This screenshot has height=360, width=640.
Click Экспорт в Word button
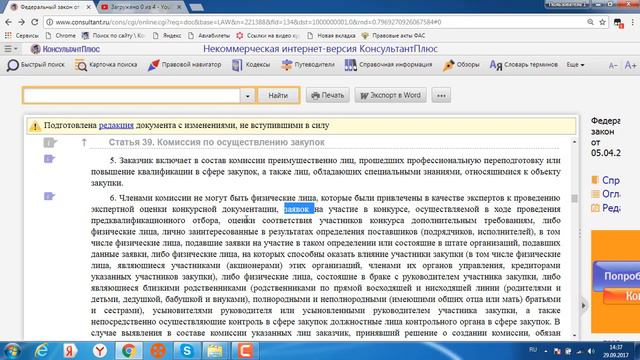coord(390,96)
